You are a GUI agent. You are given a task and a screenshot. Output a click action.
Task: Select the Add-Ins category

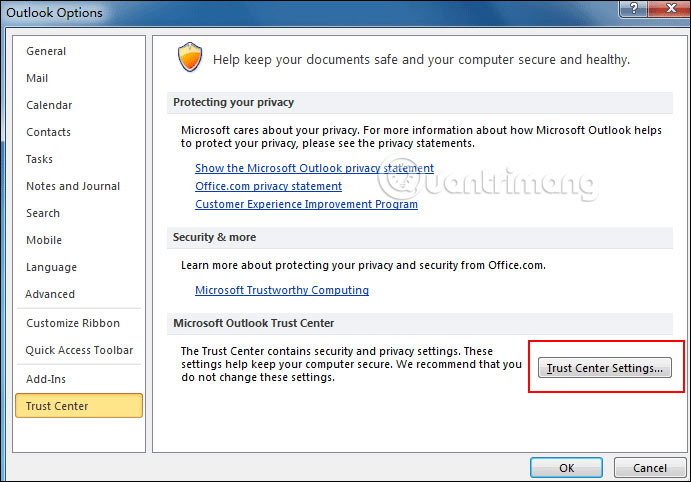click(x=47, y=379)
